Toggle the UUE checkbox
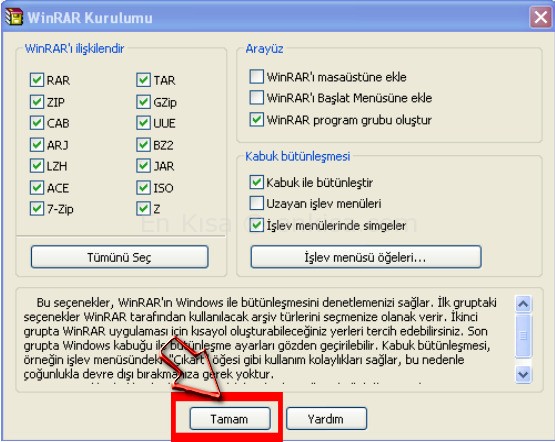This screenshot has height=442, width=555. pyautogui.click(x=143, y=123)
